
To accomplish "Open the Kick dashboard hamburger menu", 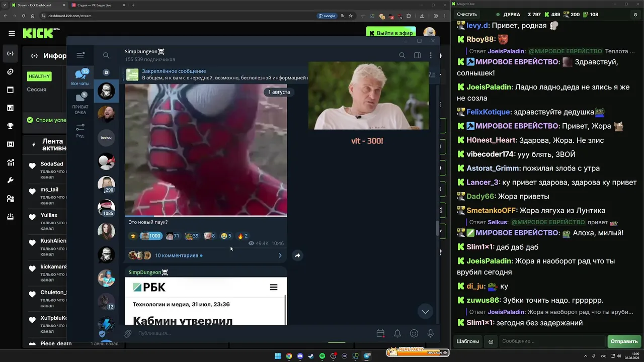I will click(x=12, y=33).
